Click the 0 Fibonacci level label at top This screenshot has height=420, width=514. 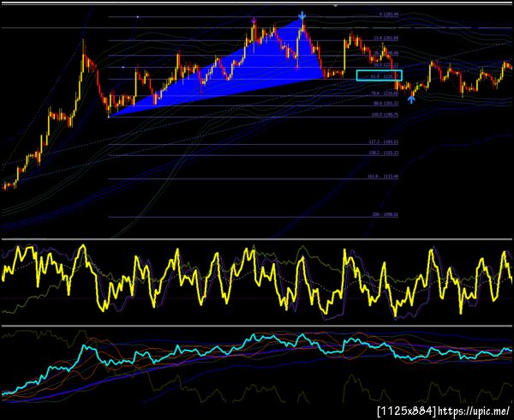[x=389, y=15]
